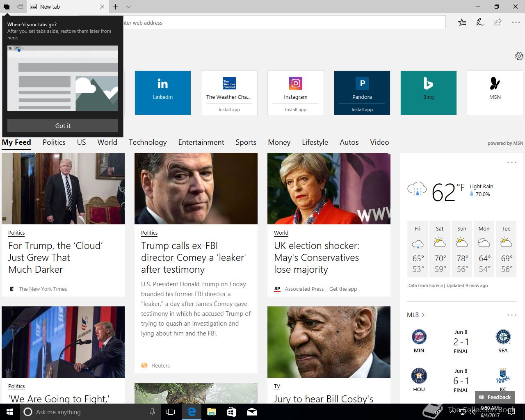This screenshot has width=525, height=420.
Task: Click the Microsoft Edge taskbar icon
Action: coord(191,412)
